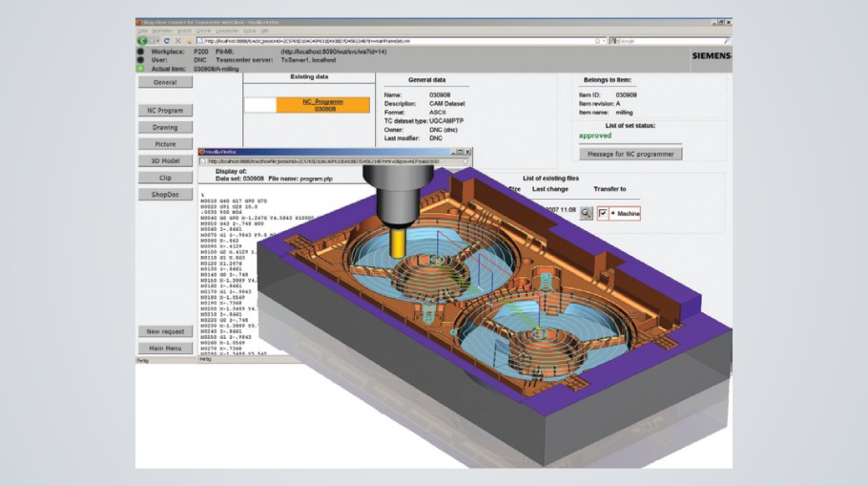Show the Drawing view
The height and width of the screenshot is (486, 868).
pyautogui.click(x=165, y=127)
